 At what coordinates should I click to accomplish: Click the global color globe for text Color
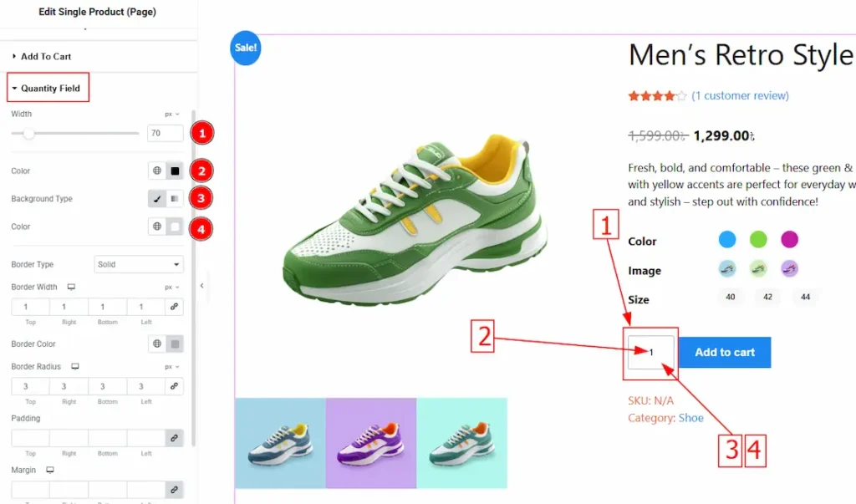[x=156, y=171]
